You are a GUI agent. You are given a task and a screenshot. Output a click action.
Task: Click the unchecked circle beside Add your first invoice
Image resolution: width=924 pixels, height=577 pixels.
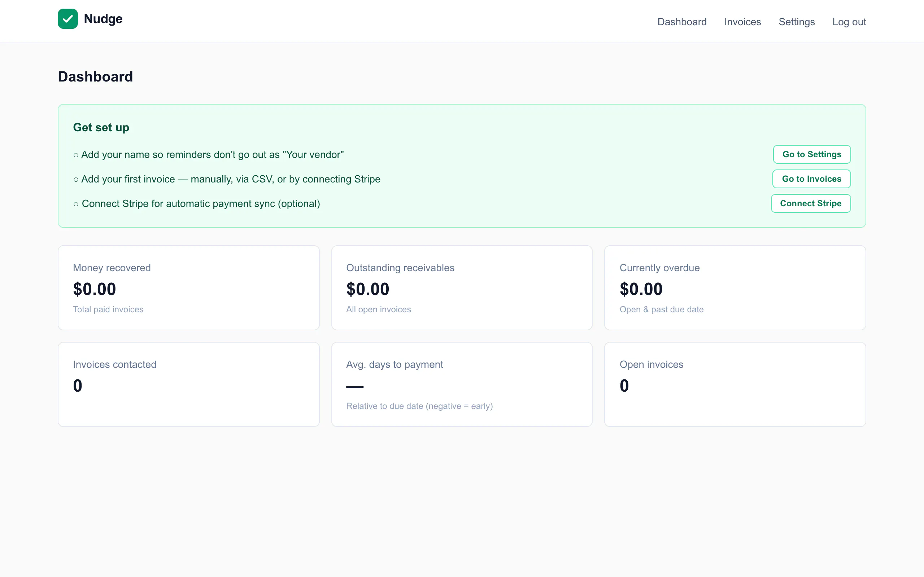coord(76,179)
